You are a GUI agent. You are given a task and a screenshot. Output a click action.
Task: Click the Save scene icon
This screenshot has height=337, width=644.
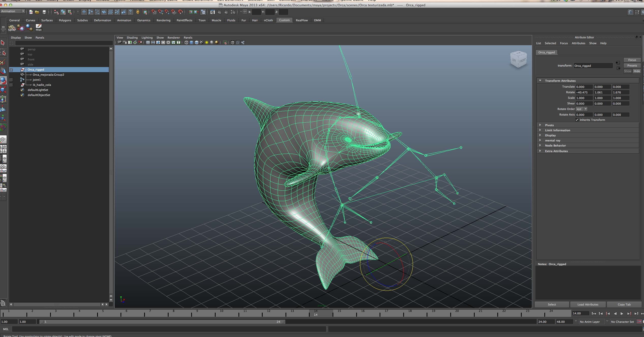pos(44,12)
